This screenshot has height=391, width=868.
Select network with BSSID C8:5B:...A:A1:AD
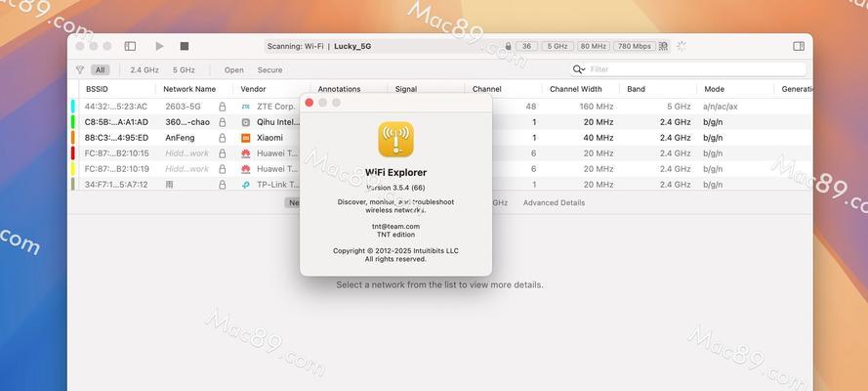(116, 122)
